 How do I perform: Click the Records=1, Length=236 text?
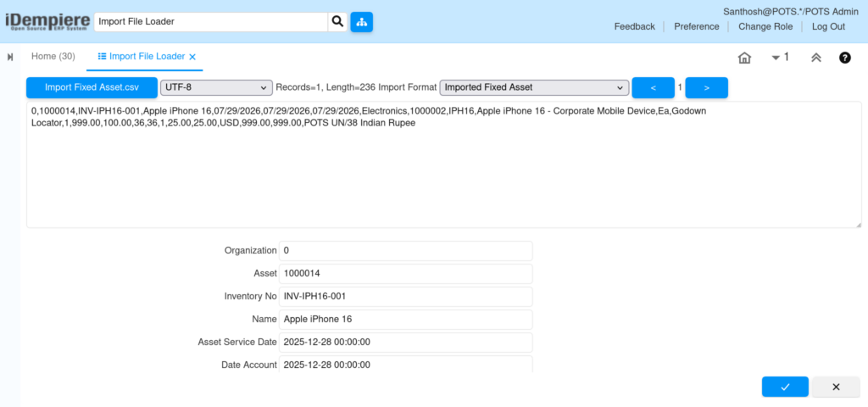coord(325,87)
